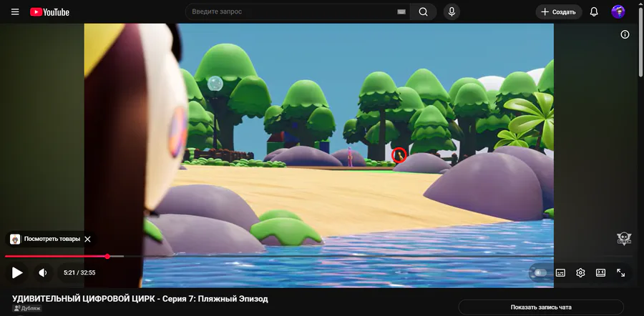Image resolution: width=644 pixels, height=316 pixels.
Task: Click the GLITCH channel watermark
Action: [x=624, y=239]
